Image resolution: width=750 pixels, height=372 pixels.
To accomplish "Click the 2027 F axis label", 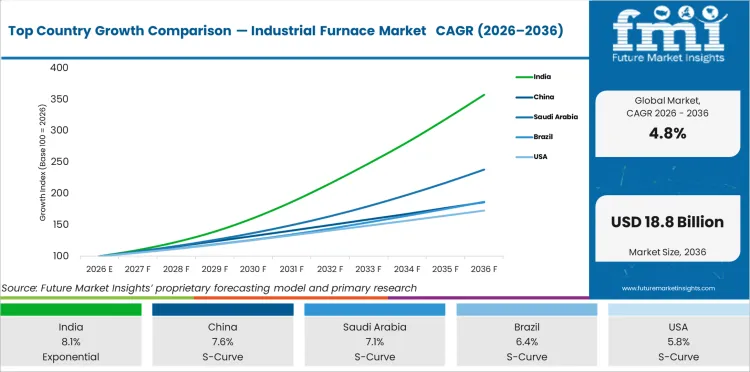I will click(x=138, y=269).
